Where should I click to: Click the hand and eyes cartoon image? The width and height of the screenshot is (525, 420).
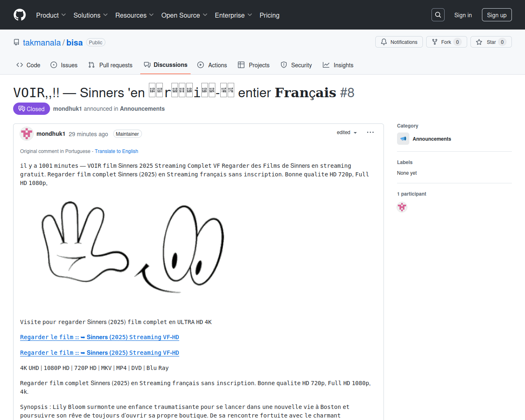133,247
